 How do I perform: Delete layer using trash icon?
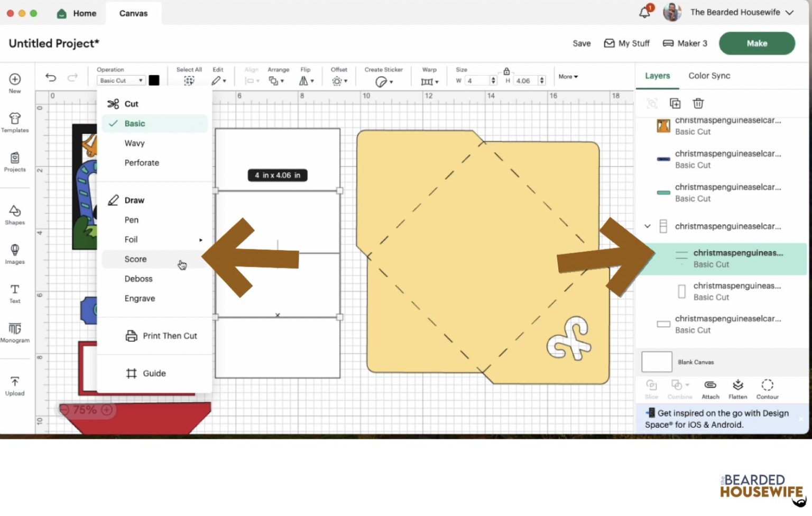tap(698, 103)
